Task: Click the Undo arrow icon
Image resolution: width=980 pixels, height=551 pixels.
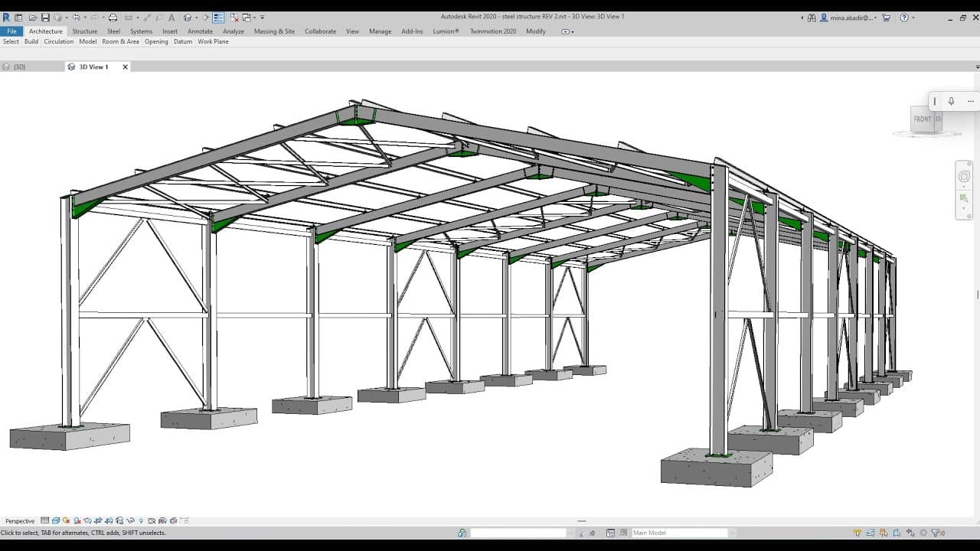Action: [76, 18]
